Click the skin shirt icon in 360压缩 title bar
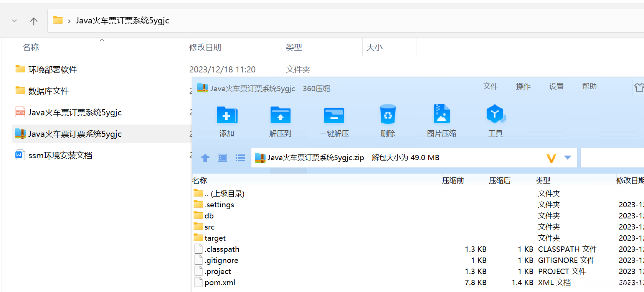Image resolution: width=644 pixels, height=292 pixels. [x=639, y=87]
